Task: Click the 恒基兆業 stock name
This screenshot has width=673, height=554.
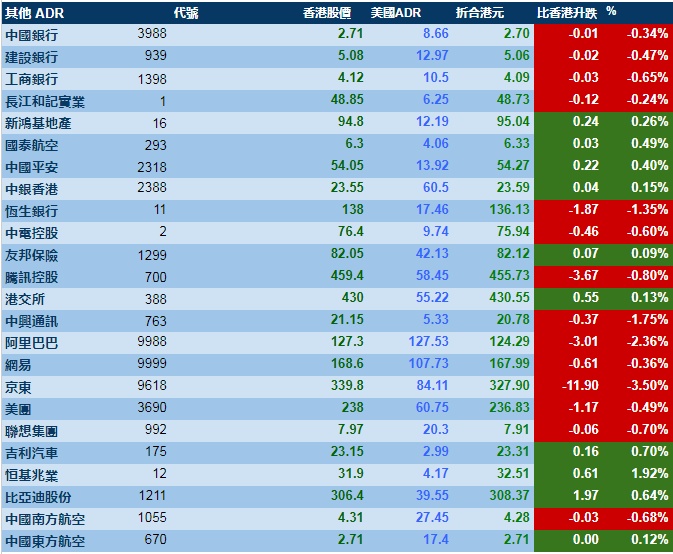Action: (31, 475)
